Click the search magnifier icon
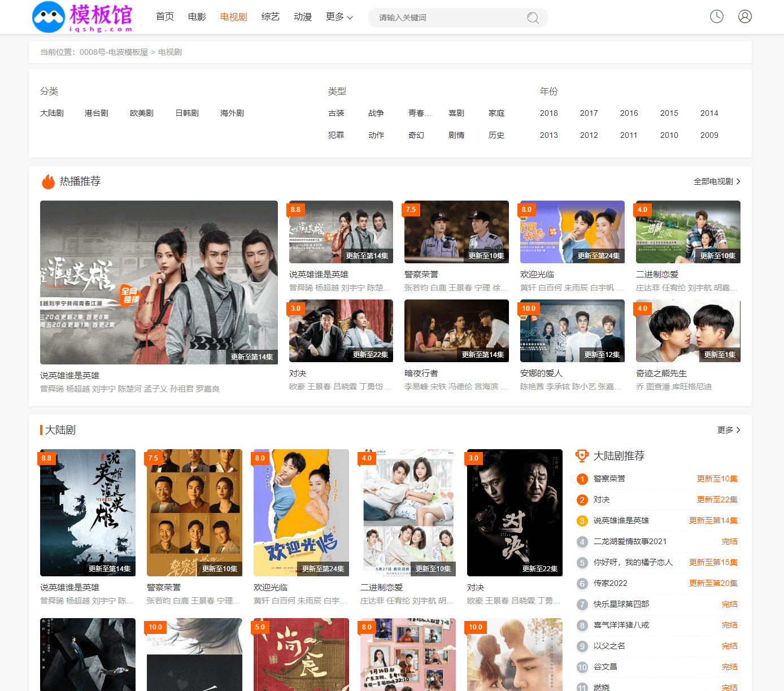Screen dimensions: 784x691 point(533,18)
